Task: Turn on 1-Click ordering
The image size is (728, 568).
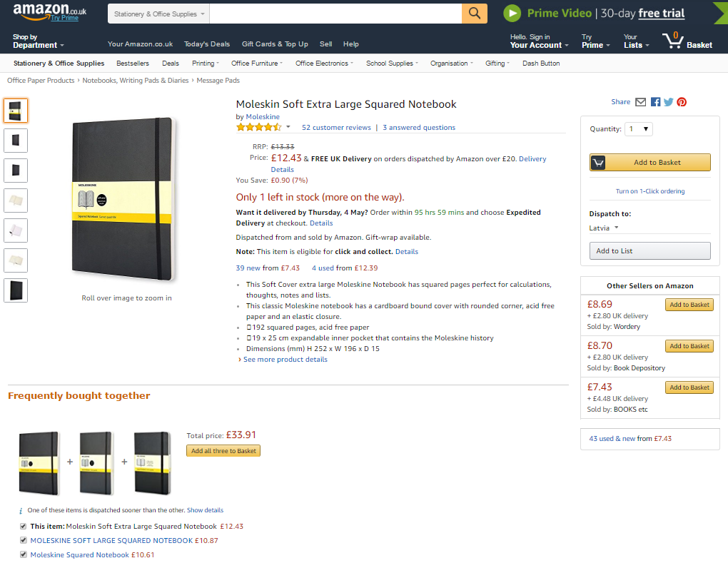Action: click(650, 191)
